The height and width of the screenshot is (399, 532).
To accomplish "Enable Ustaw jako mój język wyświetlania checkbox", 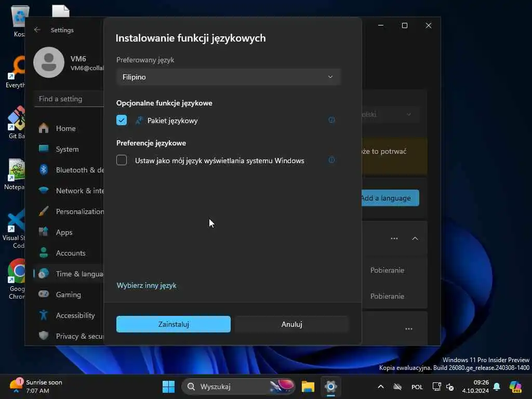I will (x=122, y=160).
